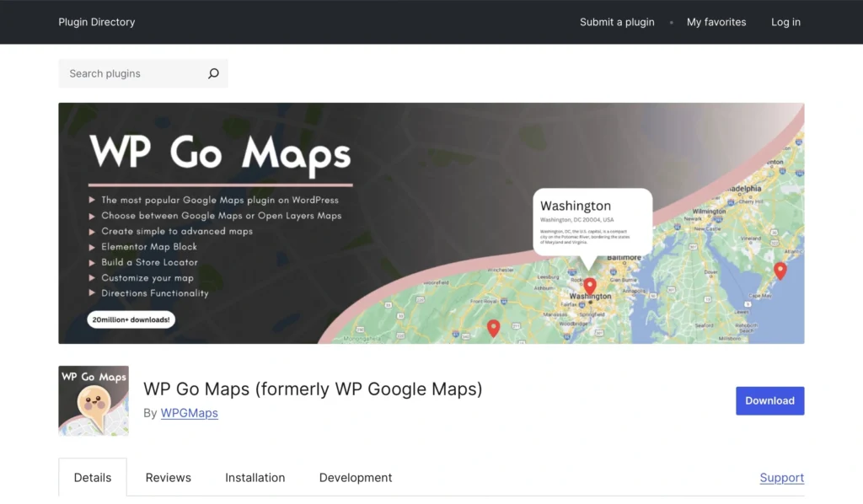Click Plugin Directory in the top bar
This screenshot has height=504, width=863.
pyautogui.click(x=96, y=22)
